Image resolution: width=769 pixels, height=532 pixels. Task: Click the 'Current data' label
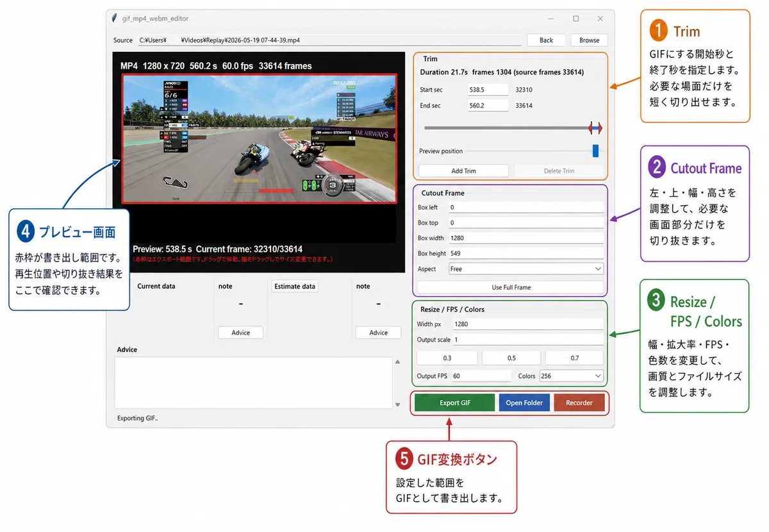156,287
